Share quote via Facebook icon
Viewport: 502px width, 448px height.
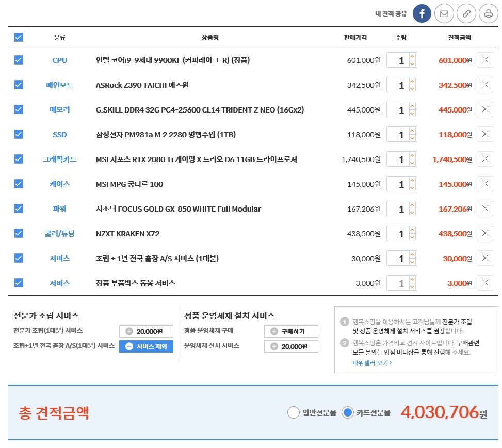pyautogui.click(x=422, y=13)
